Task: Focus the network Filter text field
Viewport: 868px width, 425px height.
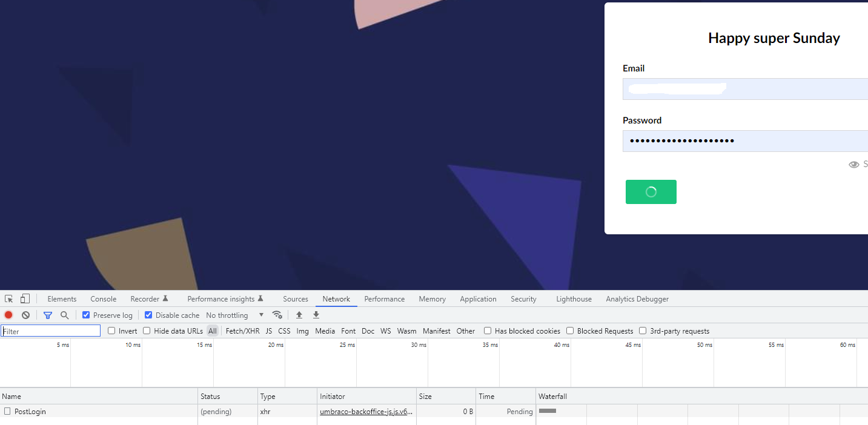Action: [x=51, y=331]
